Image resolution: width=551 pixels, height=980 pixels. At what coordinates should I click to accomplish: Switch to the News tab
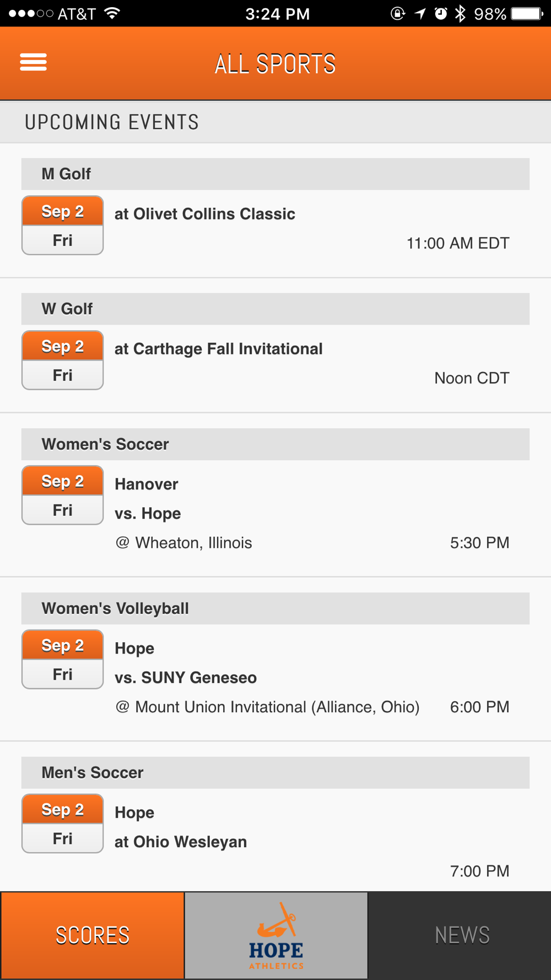click(462, 935)
